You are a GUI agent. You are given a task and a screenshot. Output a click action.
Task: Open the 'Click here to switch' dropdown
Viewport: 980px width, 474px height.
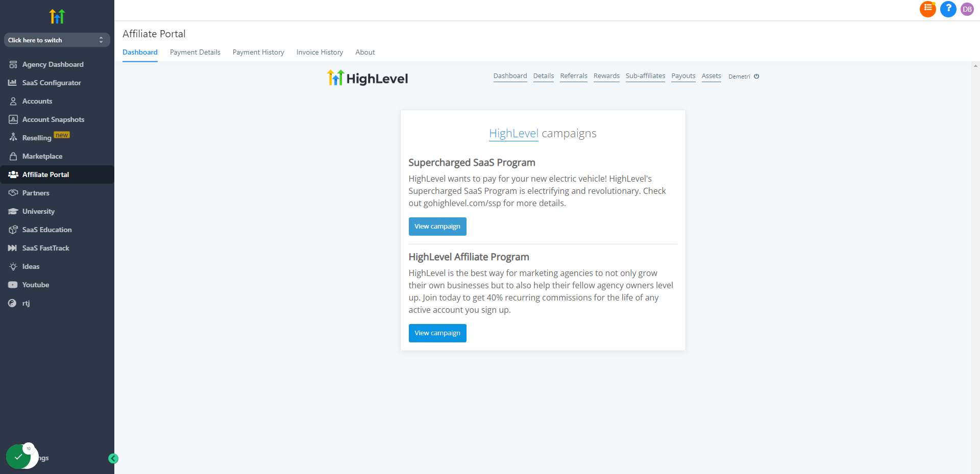tap(57, 40)
